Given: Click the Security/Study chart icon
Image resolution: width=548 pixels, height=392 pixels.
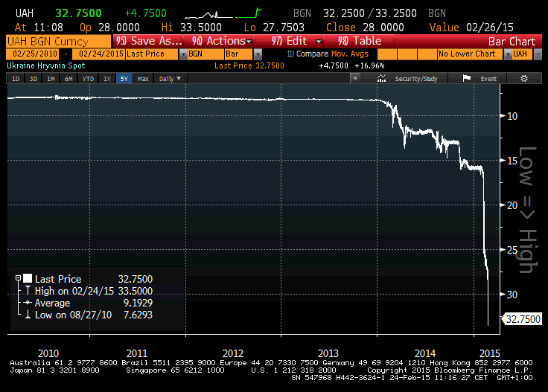Looking at the screenshot, I should pyautogui.click(x=382, y=79).
